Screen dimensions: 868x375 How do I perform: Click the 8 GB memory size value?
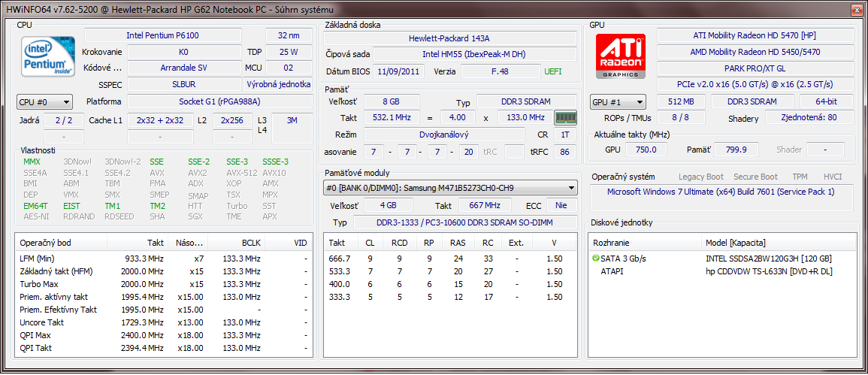(x=392, y=102)
